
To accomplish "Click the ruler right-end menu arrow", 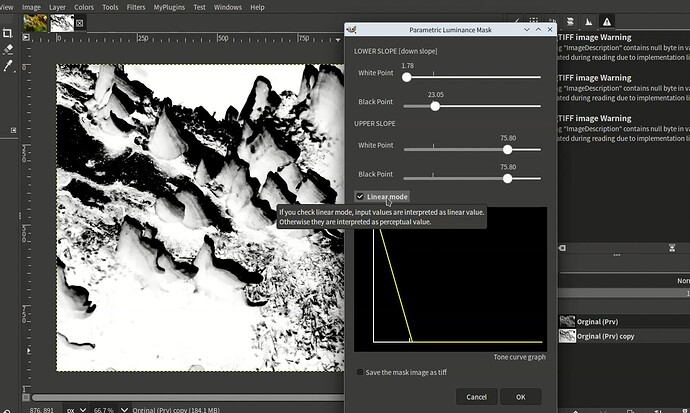I will pos(338,40).
